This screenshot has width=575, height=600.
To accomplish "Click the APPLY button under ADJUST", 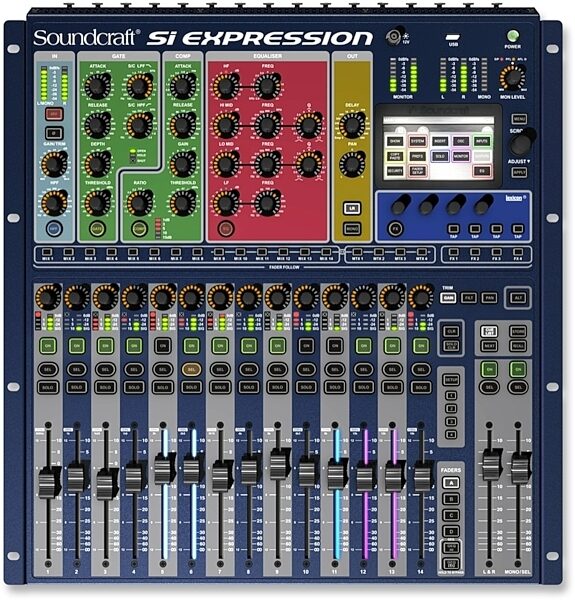I will click(x=519, y=172).
